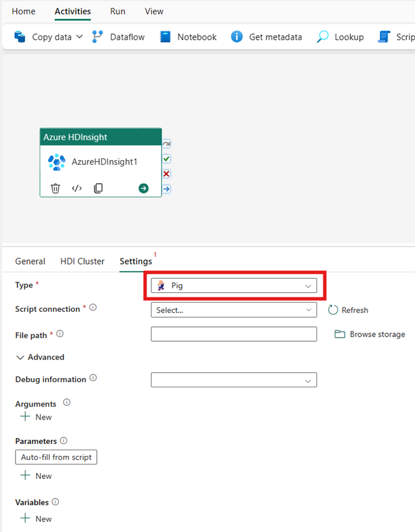Click the AzureHDInsight1 activity name
415x532 pixels.
pyautogui.click(x=104, y=162)
